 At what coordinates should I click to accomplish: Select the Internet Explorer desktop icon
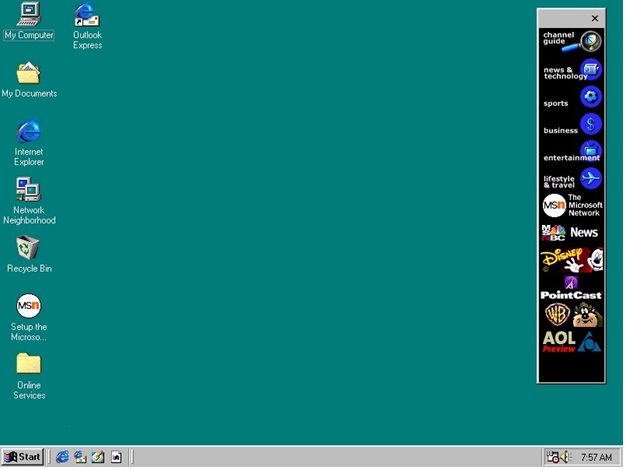click(28, 132)
